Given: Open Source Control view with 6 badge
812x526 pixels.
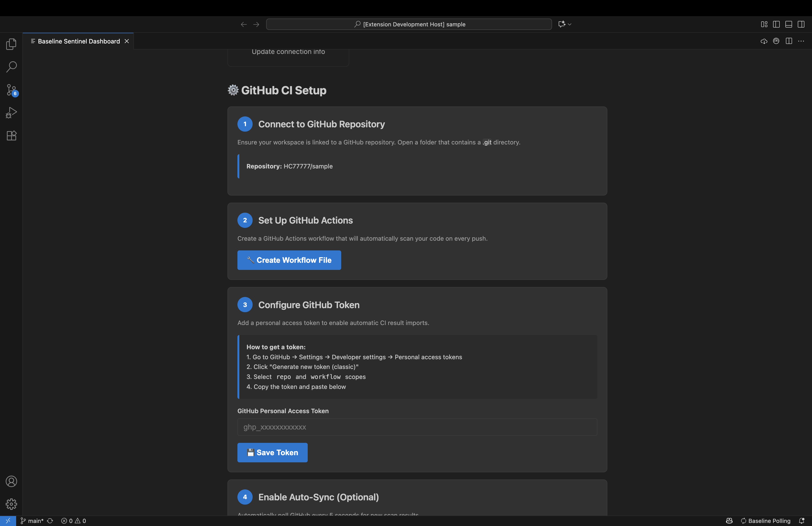Looking at the screenshot, I should pos(11,90).
